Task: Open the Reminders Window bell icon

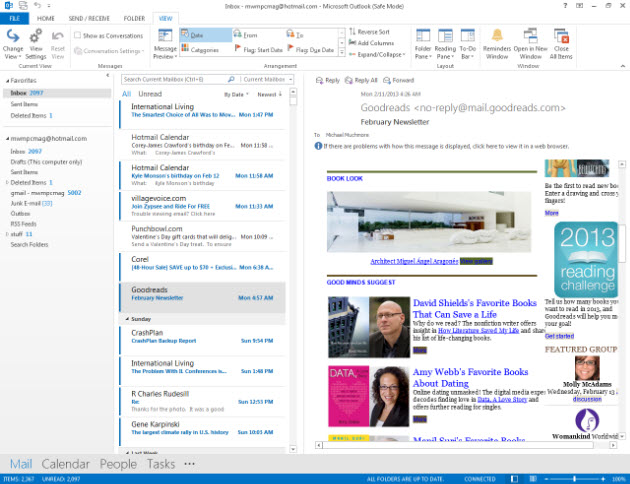Action: coord(497,36)
